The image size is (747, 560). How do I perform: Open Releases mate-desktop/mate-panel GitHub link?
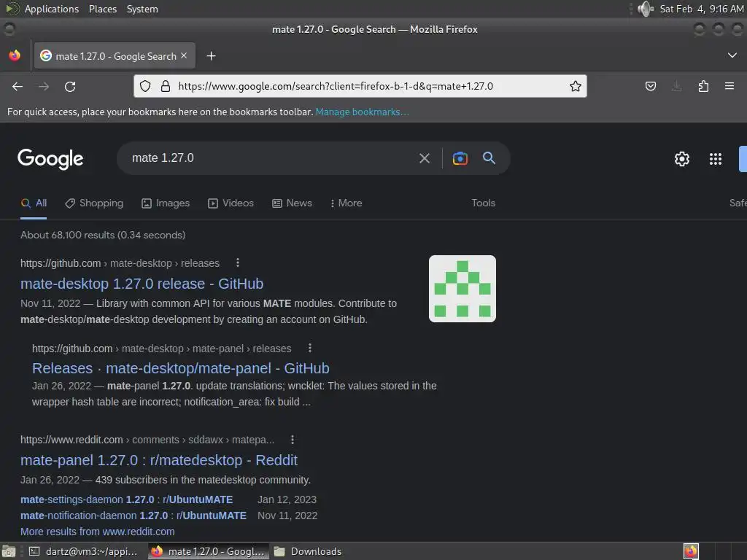tap(181, 368)
